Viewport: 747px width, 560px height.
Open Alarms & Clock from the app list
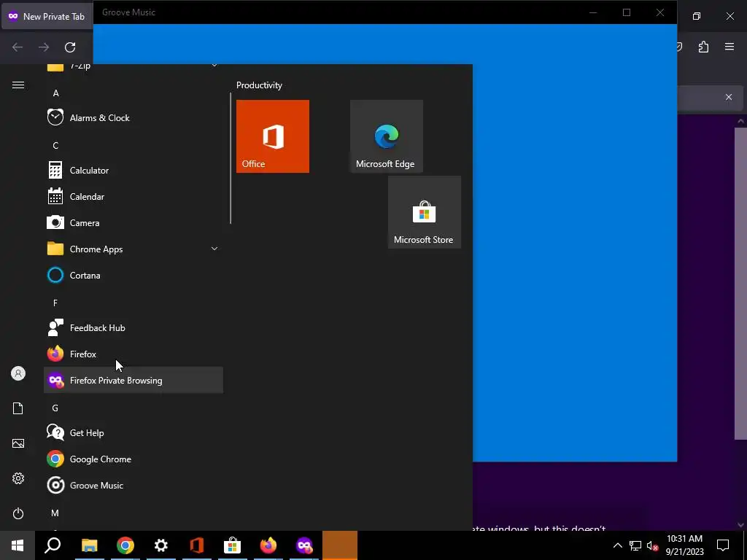[x=133, y=117]
